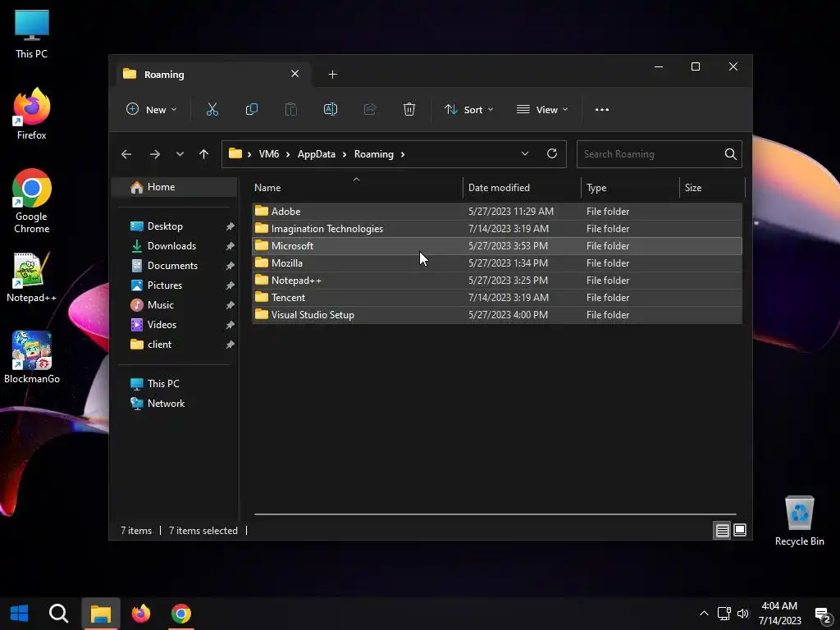Unpin Videos using its pin icon
This screenshot has height=630, width=840.
[231, 325]
